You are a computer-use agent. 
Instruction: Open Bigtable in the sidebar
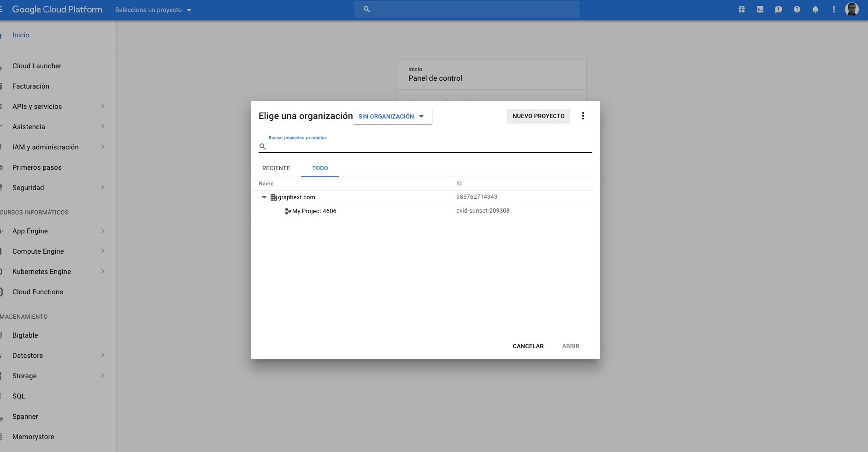coord(25,335)
